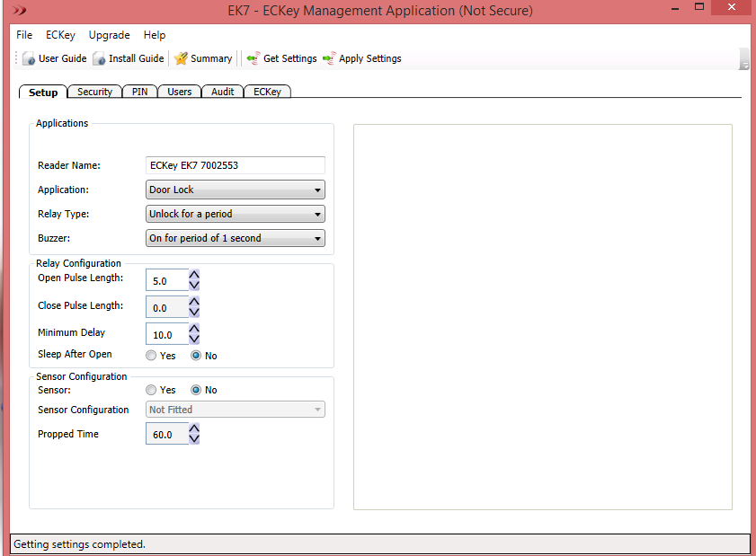Image resolution: width=756 pixels, height=556 pixels.
Task: Click the Summary button label
Action: click(211, 58)
